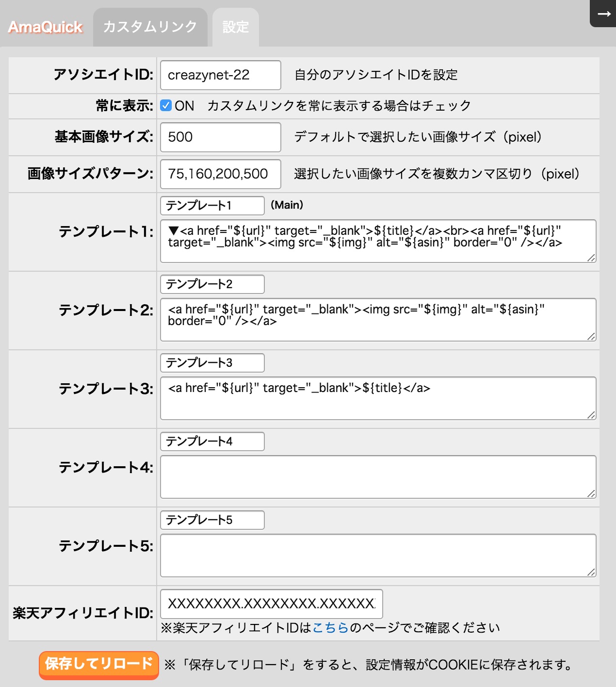Click the テンプレート1 name field

(212, 206)
